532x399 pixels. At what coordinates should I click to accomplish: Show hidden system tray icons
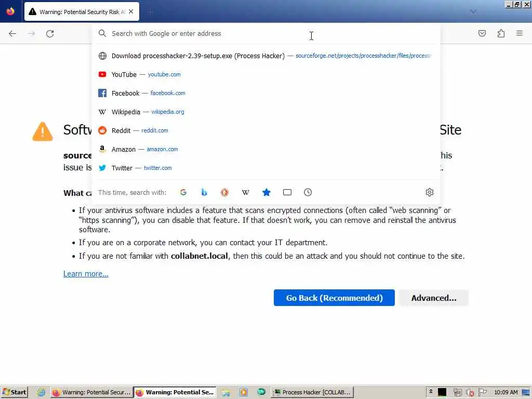pos(431,392)
